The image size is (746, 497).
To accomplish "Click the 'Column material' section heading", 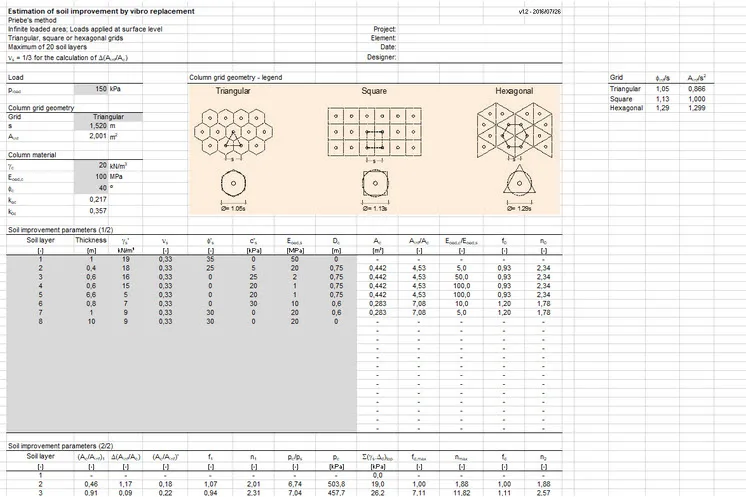I will 32,155.
